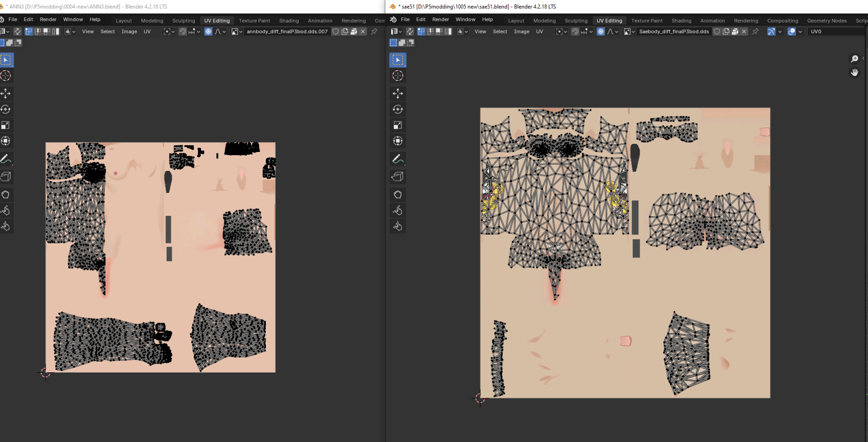Toggle gizmos in sae51 window
The width and height of the screenshot is (868, 442).
coord(772,32)
